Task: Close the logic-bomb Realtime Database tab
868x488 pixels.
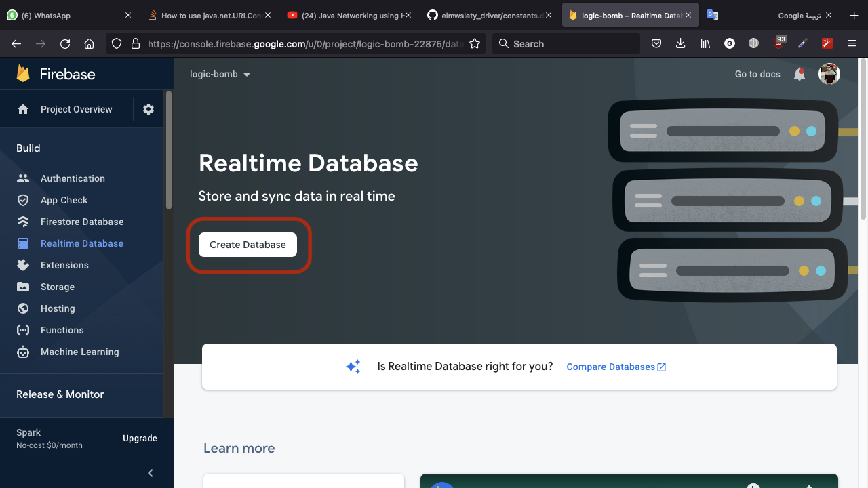Action: point(690,15)
